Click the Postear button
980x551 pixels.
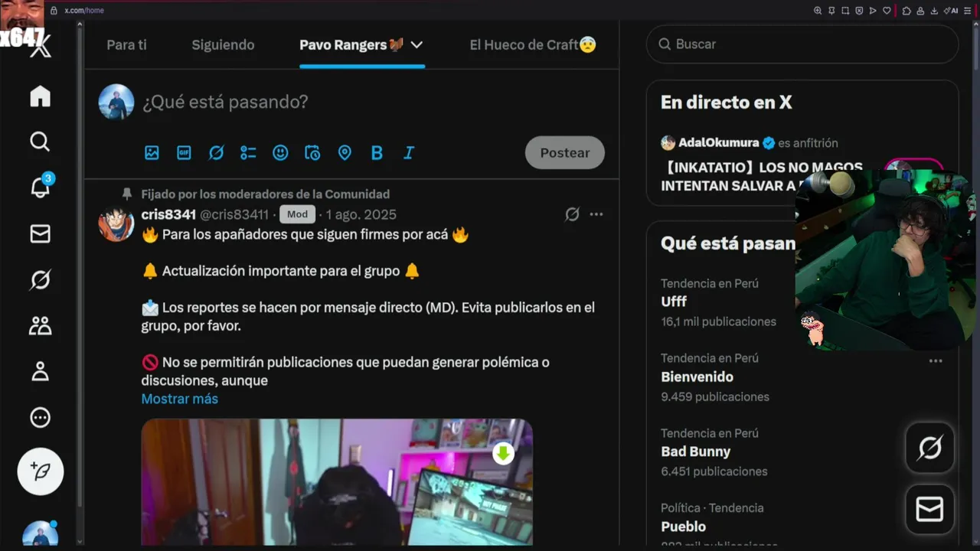coord(565,153)
